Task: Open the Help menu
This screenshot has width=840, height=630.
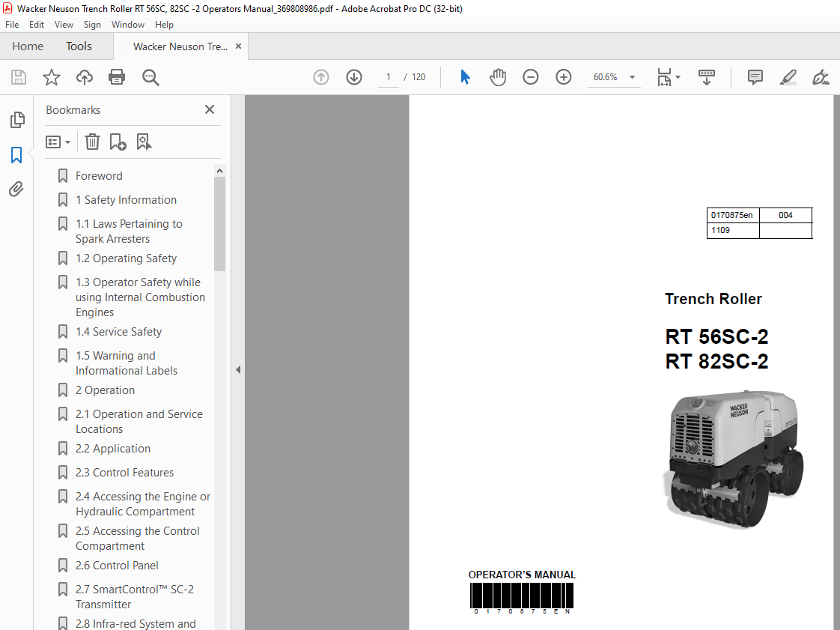Action: coord(164,25)
